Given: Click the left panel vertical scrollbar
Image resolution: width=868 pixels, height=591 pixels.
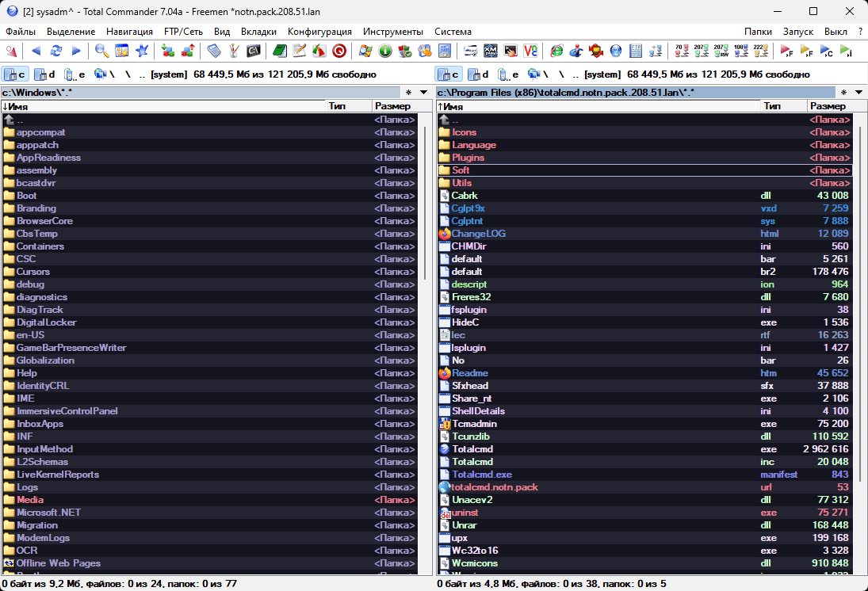Looking at the screenshot, I should click(425, 317).
